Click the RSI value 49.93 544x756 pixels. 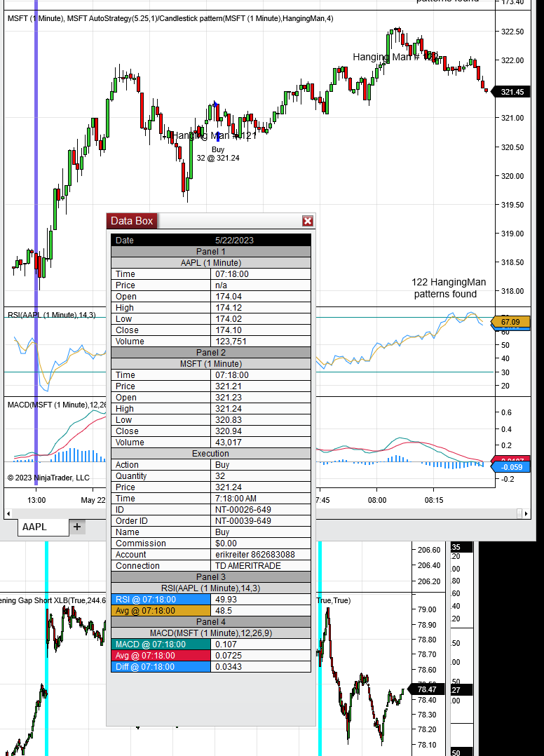pyautogui.click(x=226, y=600)
